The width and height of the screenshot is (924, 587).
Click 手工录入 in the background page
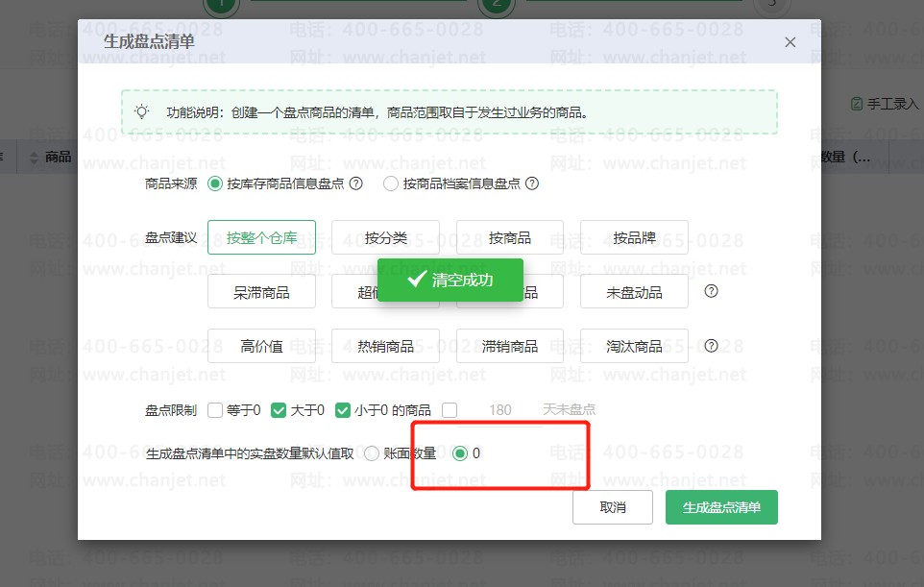(886, 105)
